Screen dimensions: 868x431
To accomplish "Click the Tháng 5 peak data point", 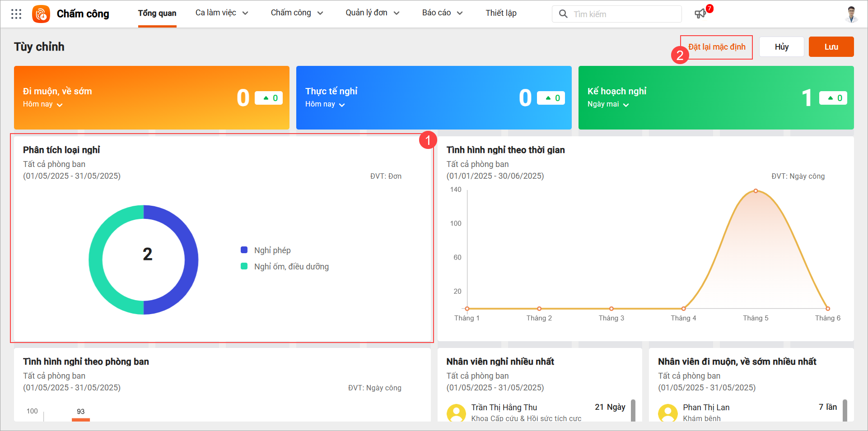I will (756, 191).
